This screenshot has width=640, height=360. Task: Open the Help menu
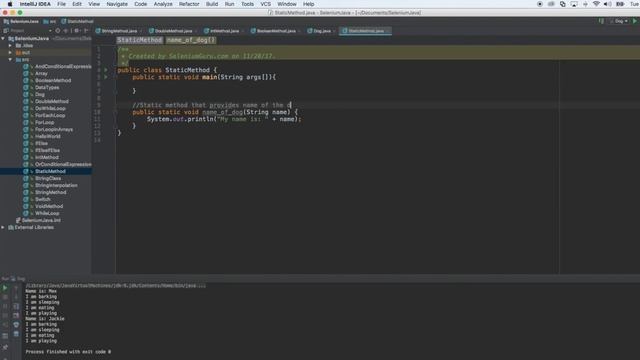[309, 4]
